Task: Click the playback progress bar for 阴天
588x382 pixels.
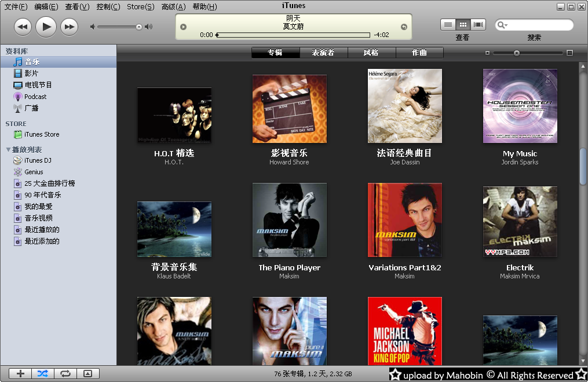Action: tap(293, 35)
